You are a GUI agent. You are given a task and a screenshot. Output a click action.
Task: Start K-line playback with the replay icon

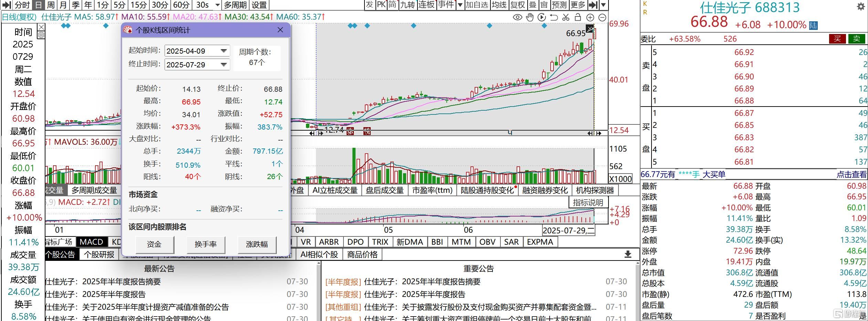point(542,17)
